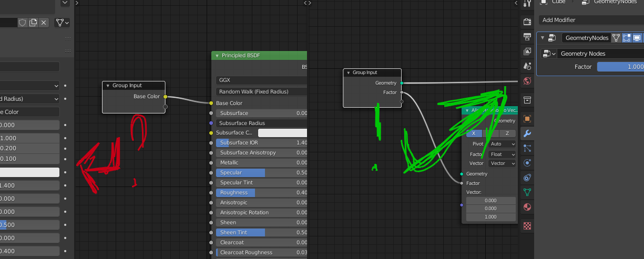Click the fake user shield icon
Viewport: 644px width, 259px height.
point(23,23)
